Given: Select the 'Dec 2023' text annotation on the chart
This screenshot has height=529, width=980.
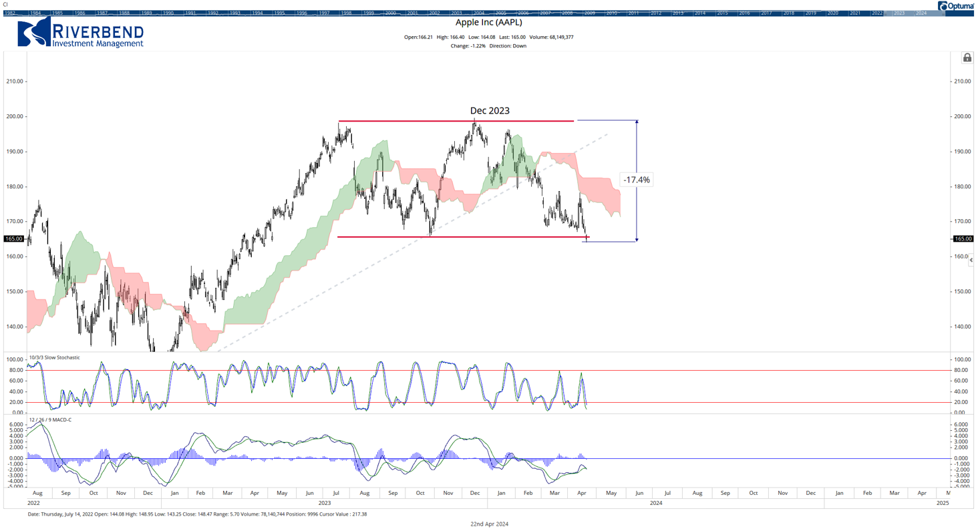Looking at the screenshot, I should click(490, 111).
